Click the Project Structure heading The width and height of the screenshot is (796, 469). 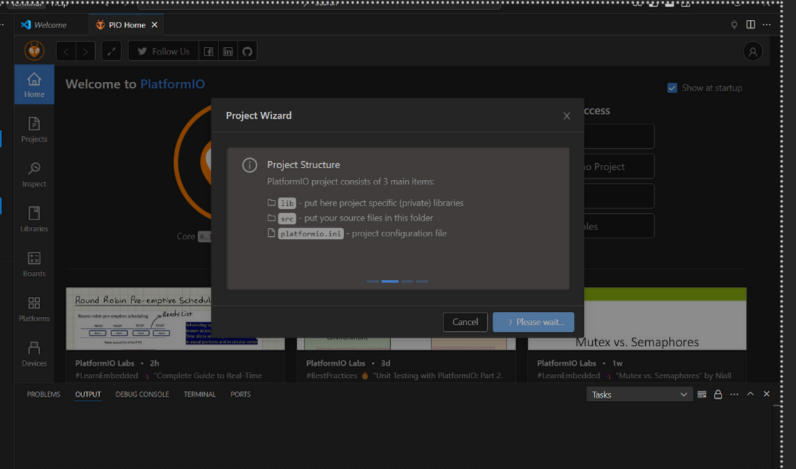point(304,164)
